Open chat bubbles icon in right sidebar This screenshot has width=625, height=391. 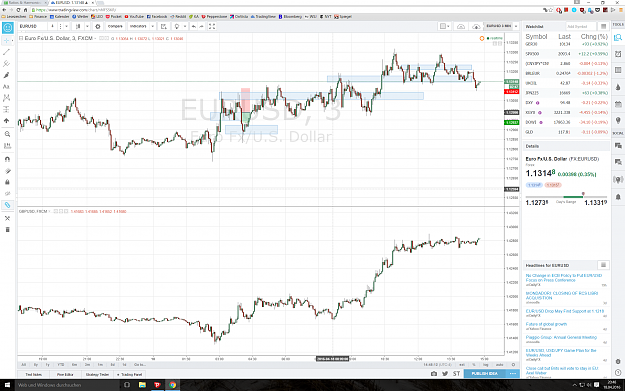coord(618,146)
